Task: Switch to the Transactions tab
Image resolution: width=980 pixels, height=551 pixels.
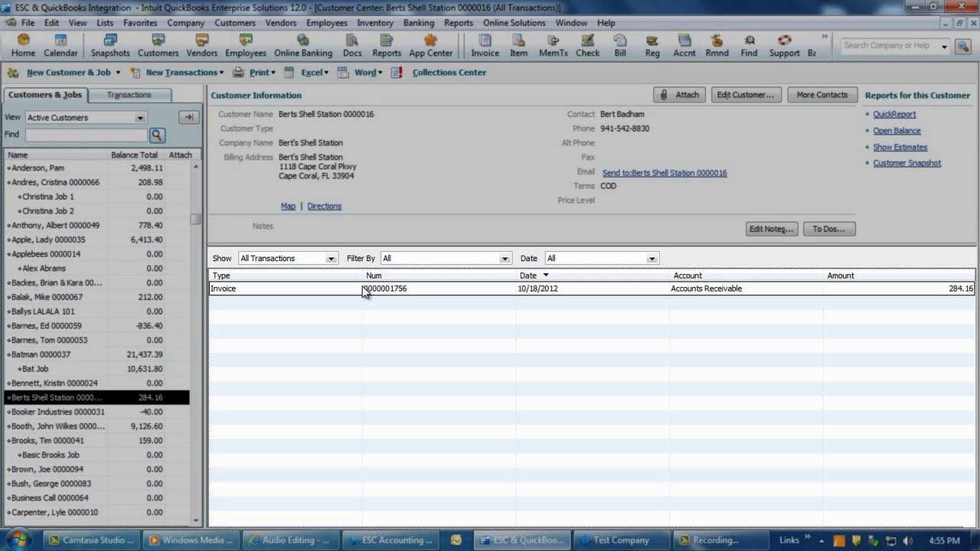Action: coord(129,95)
